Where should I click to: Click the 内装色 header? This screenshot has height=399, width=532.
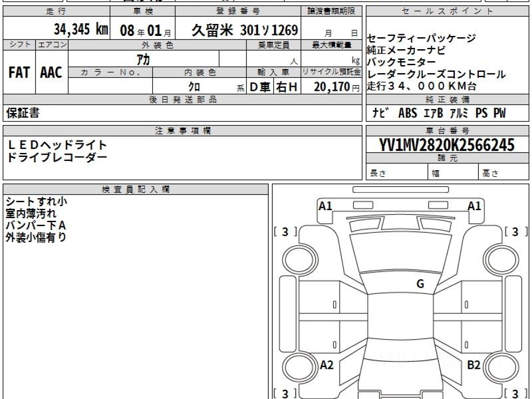pyautogui.click(x=199, y=72)
